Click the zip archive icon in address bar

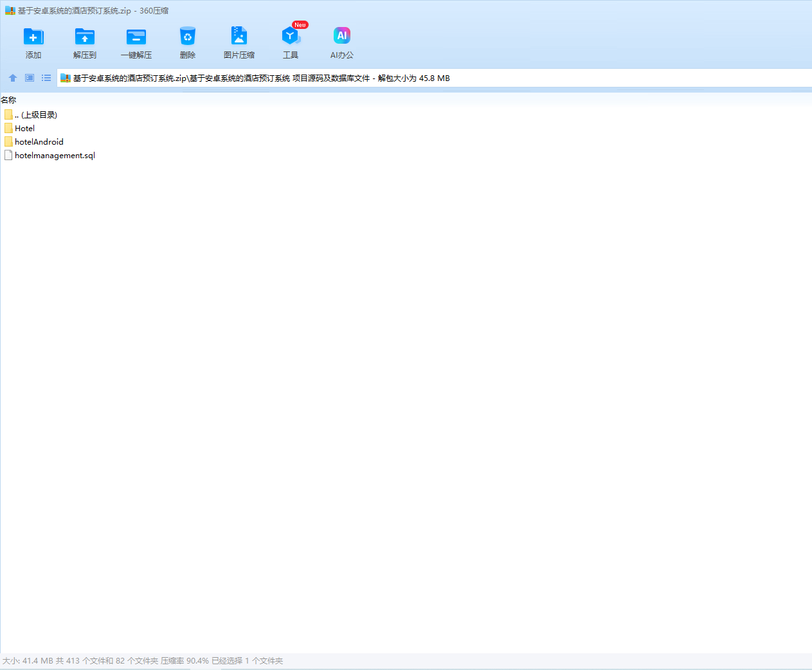coord(65,78)
